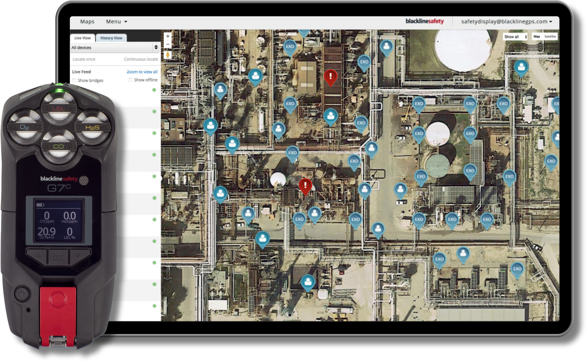
Task: Click the EXO marker at bottom right
Action: coord(517,269)
